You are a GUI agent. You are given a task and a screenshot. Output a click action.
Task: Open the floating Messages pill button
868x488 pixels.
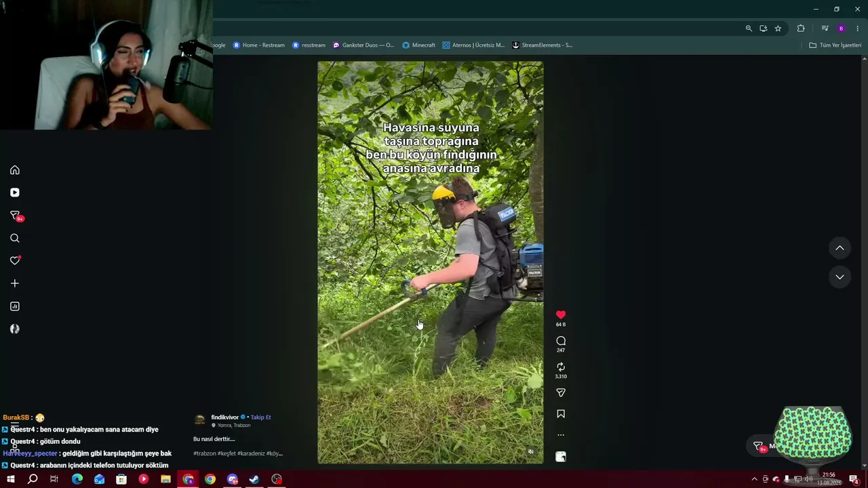(766, 446)
